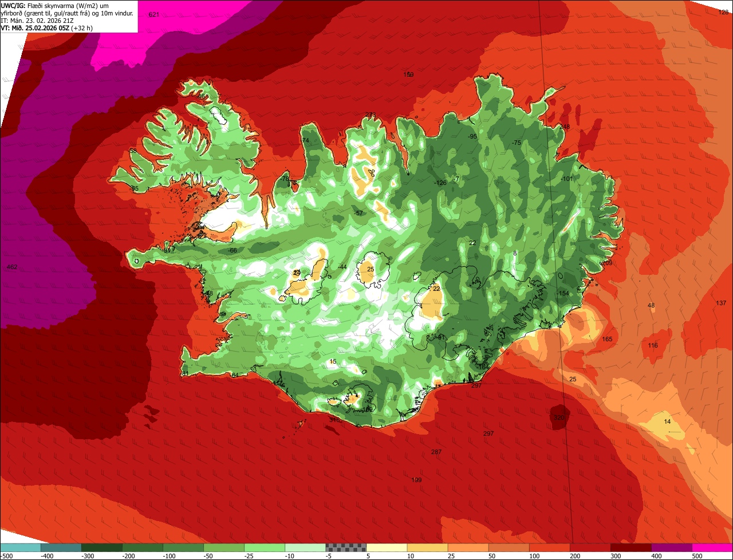Click the -500 tick label on the legend

point(7,555)
